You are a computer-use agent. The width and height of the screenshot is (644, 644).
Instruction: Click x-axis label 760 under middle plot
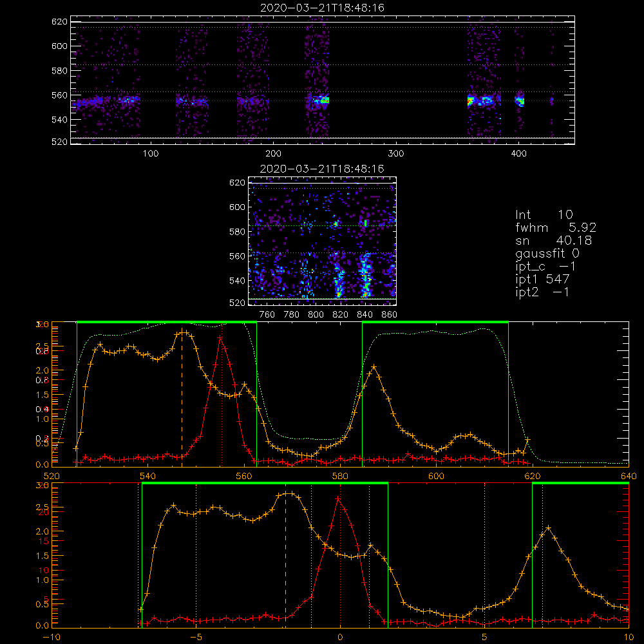pos(267,315)
